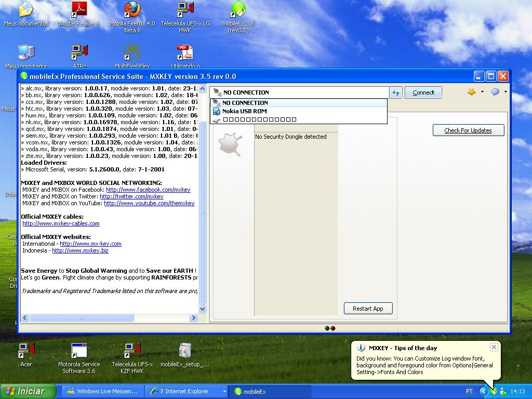The width and height of the screenshot is (532, 399).
Task: Click the Messenger icon in the system tray
Action: 503,392
